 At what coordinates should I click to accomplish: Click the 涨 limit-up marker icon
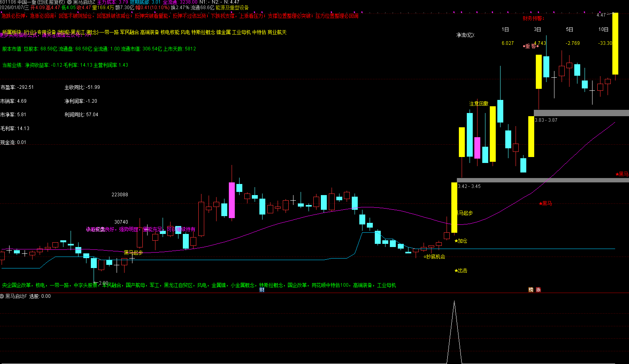tap(538, 290)
